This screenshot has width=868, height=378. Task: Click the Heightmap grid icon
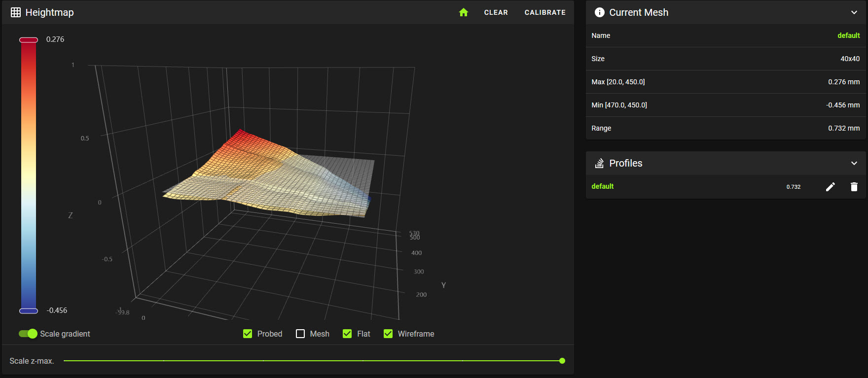[x=16, y=12]
